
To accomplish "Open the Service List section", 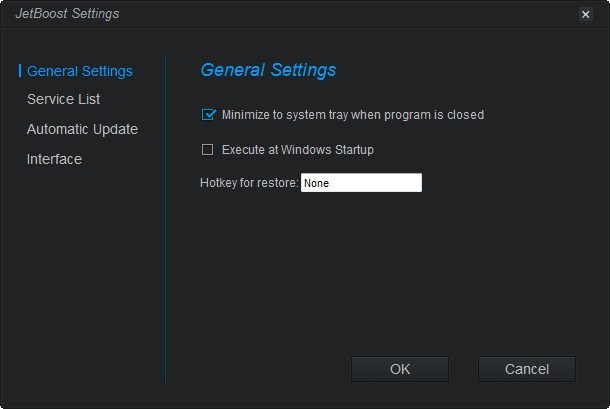I will click(63, 99).
